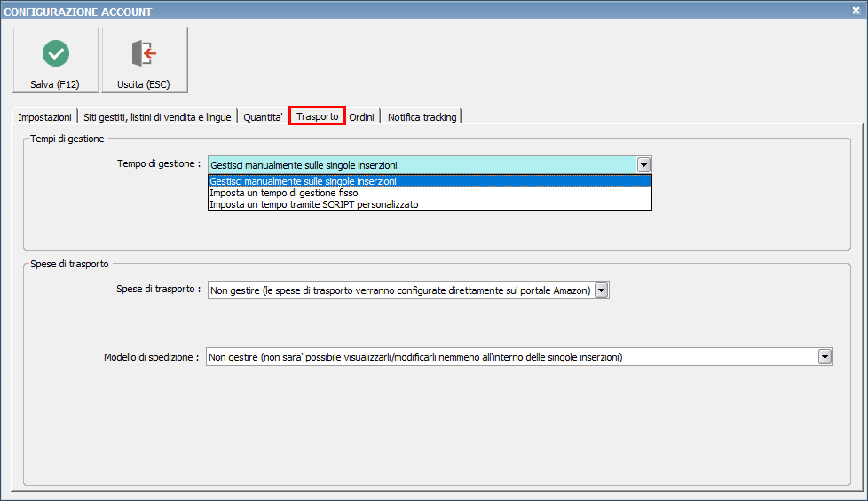Click the Salva (F12) label
The height and width of the screenshot is (501, 868).
pyautogui.click(x=55, y=84)
